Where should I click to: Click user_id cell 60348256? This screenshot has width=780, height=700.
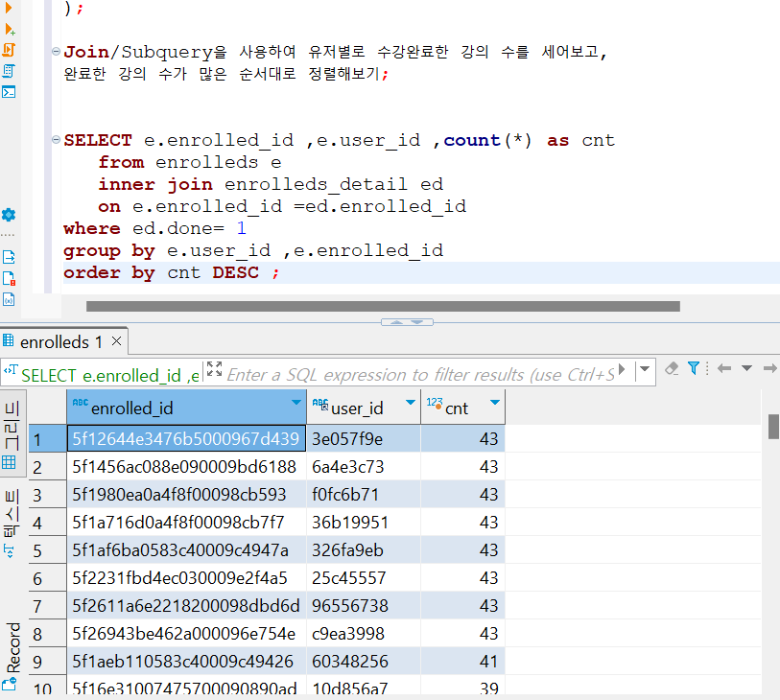click(364, 662)
